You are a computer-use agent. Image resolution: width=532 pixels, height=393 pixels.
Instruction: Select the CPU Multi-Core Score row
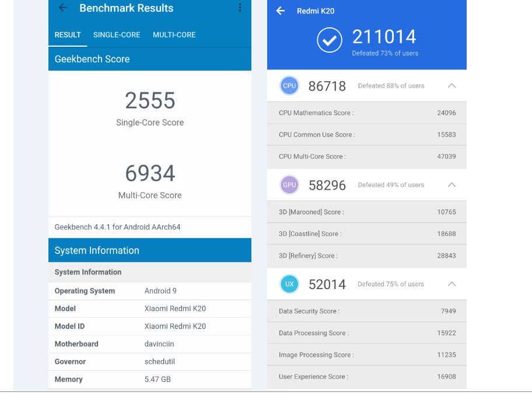pyautogui.click(x=367, y=156)
